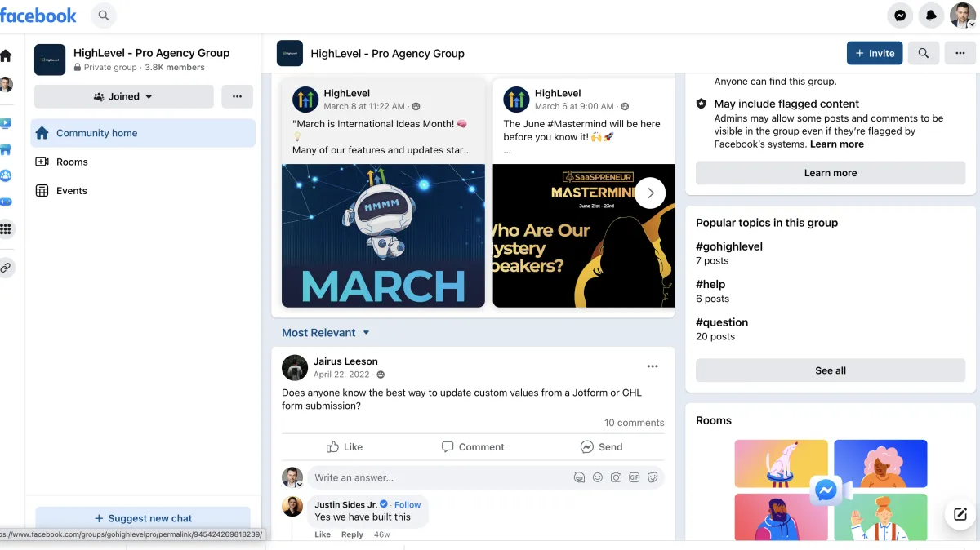
Task: Open Rooms in the group menu
Action: tap(143, 162)
